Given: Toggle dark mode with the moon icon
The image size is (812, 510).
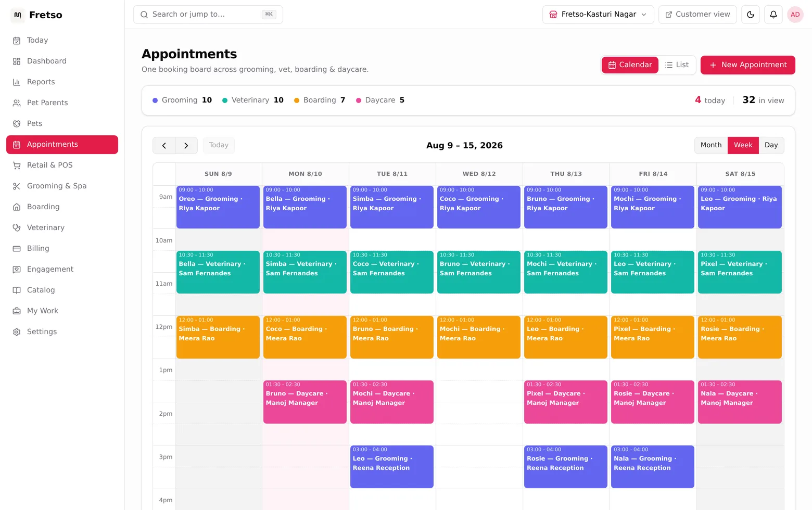Looking at the screenshot, I should click(x=751, y=15).
